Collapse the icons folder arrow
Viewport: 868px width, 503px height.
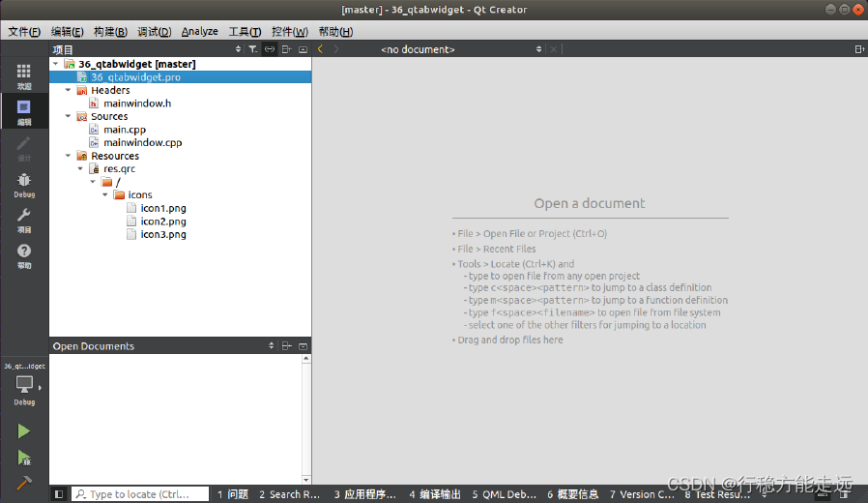coord(105,194)
